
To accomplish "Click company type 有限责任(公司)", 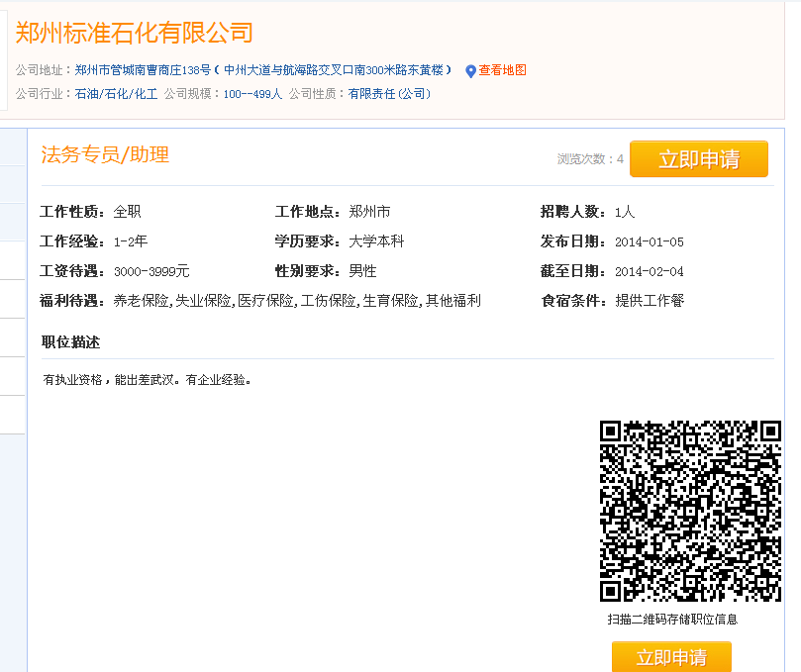I will coord(389,94).
